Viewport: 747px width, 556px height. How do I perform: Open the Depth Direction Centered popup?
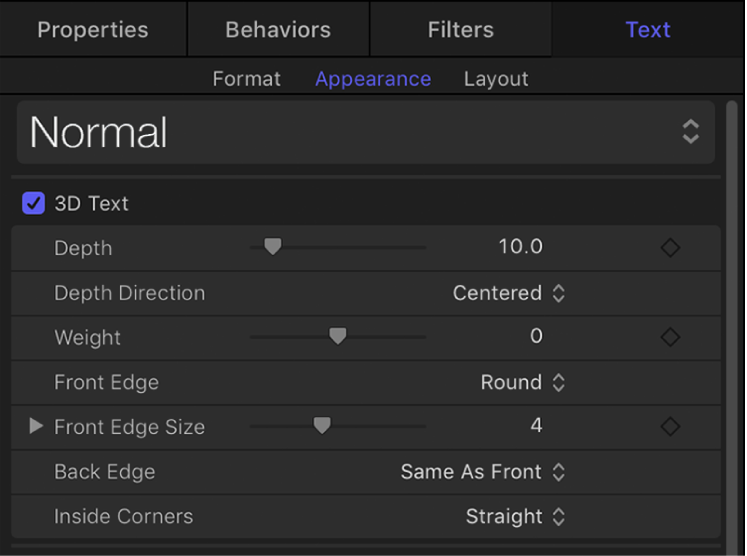(509, 293)
